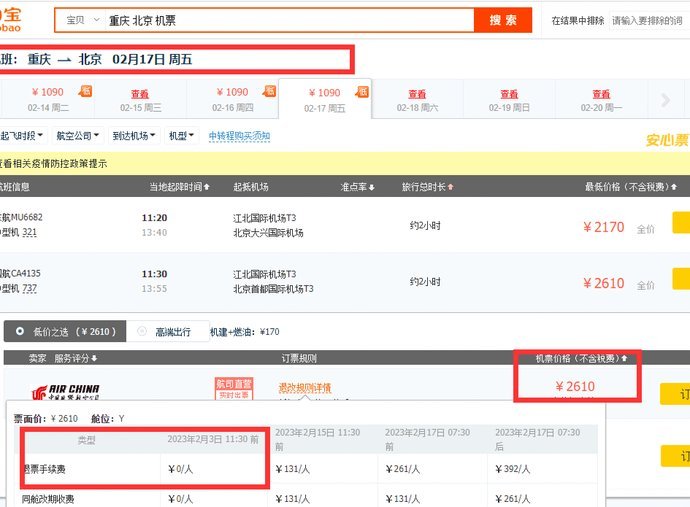Select the 02-14 周二 date tab
690x507 pixels.
click(x=48, y=99)
